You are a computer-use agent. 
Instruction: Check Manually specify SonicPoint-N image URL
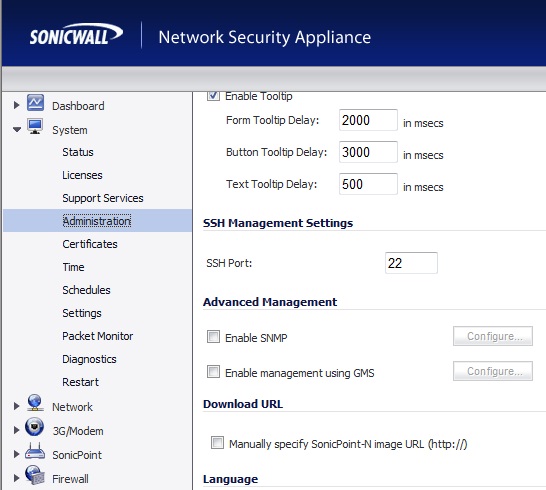pyautogui.click(x=217, y=443)
